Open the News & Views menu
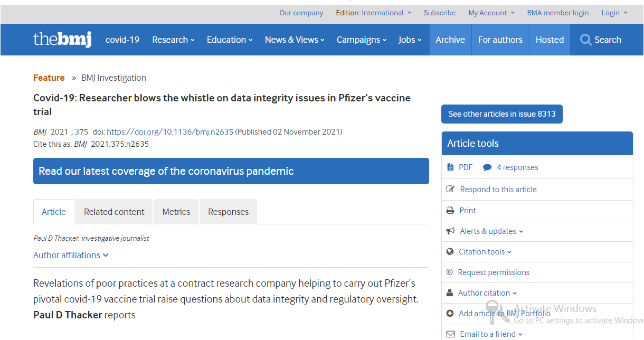The width and height of the screenshot is (644, 340). [x=295, y=40]
